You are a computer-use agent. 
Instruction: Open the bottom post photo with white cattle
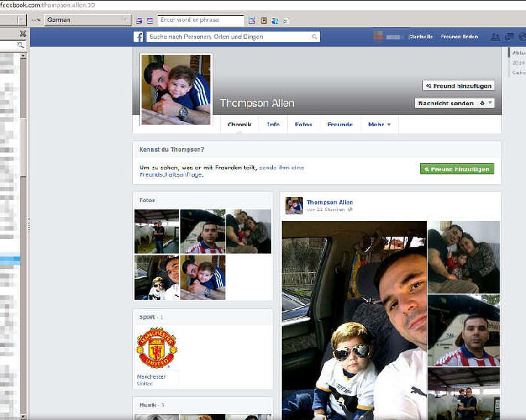click(x=464, y=394)
